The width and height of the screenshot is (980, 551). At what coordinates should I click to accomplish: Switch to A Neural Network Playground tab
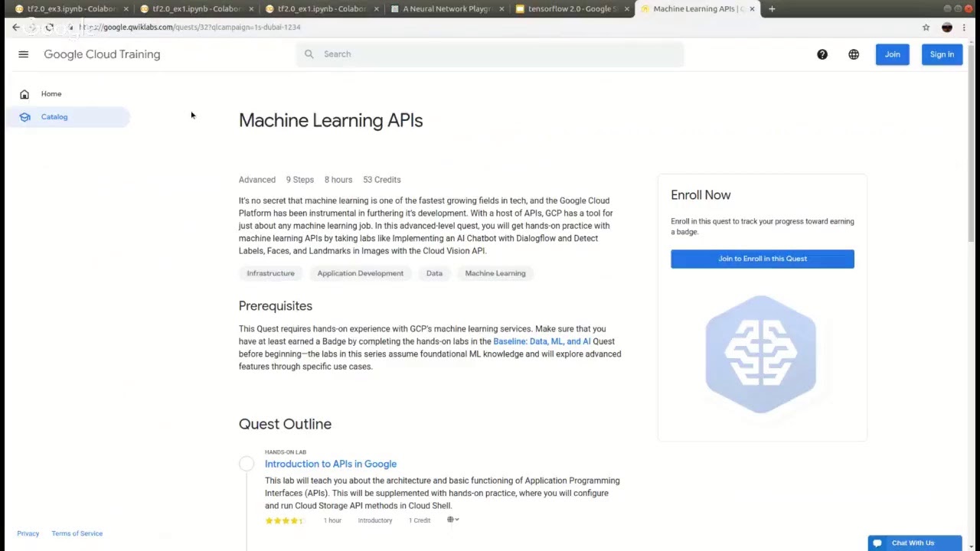click(447, 9)
